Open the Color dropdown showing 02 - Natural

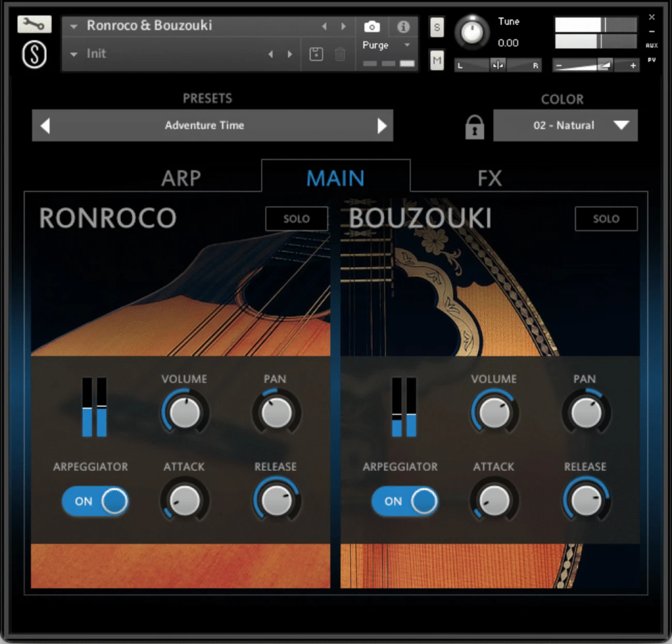pyautogui.click(x=565, y=126)
